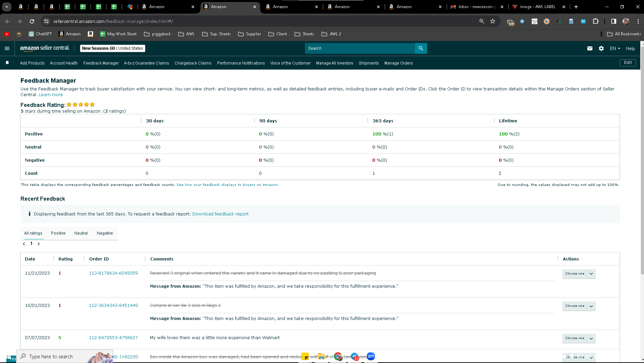Open New Seasons-GD account switcher

tap(113, 48)
